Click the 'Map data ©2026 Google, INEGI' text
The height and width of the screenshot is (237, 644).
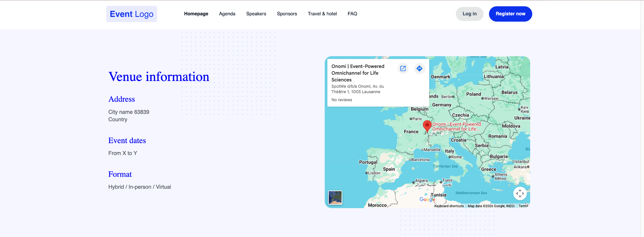coord(491,206)
